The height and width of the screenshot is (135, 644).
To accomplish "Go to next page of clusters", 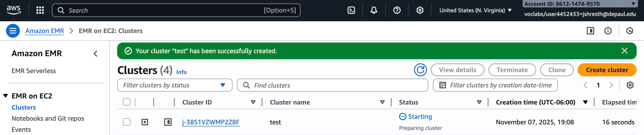I will tap(611, 85).
